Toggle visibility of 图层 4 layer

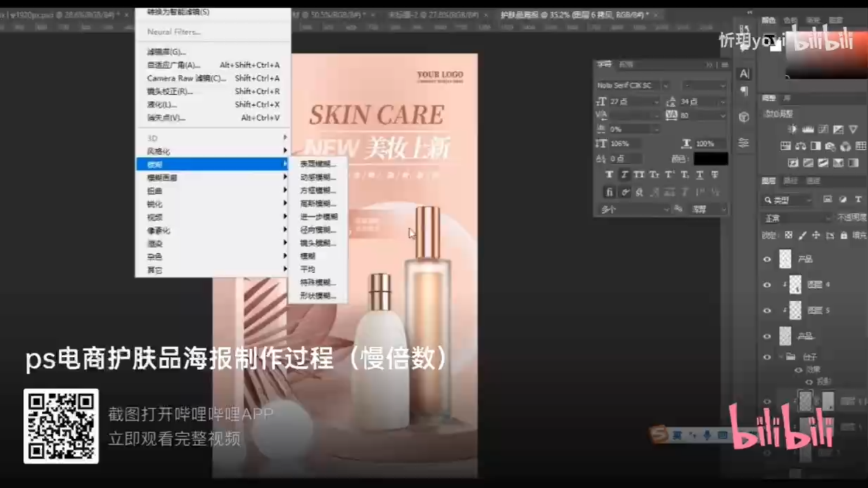pyautogui.click(x=766, y=285)
